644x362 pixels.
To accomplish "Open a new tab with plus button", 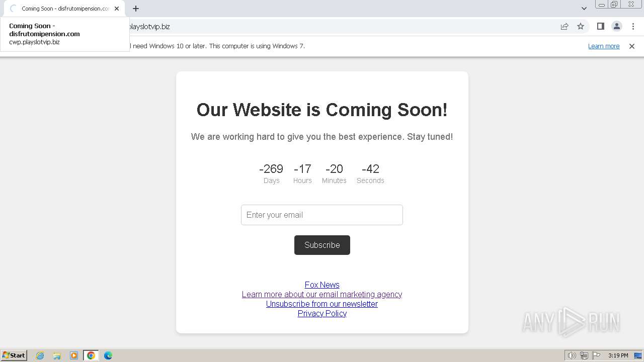I will (136, 9).
